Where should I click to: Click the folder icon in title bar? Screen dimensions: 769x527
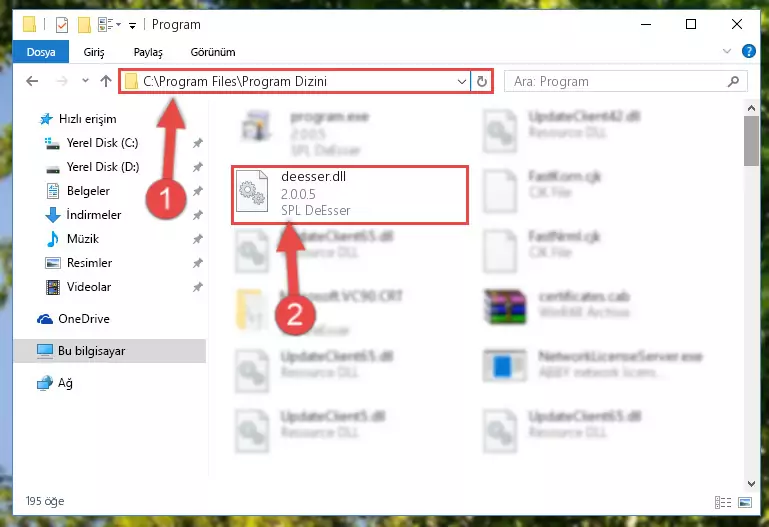29,25
